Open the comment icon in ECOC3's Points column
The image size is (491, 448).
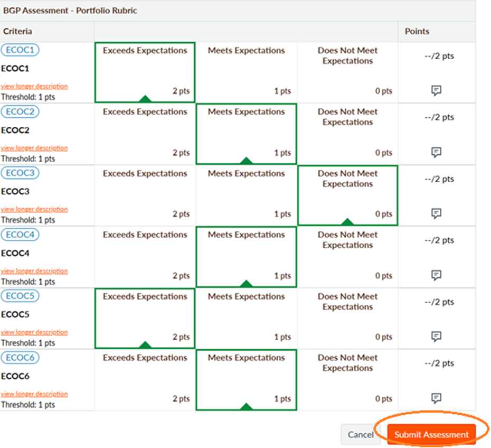click(x=436, y=214)
